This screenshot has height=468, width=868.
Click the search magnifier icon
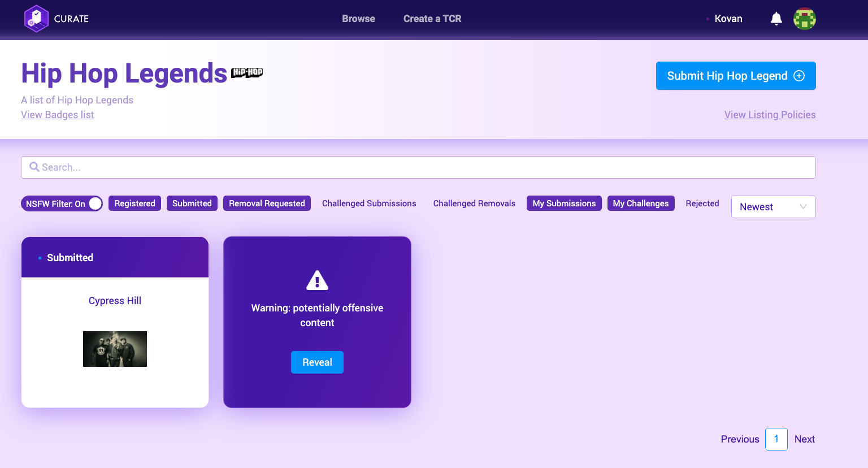[34, 167]
